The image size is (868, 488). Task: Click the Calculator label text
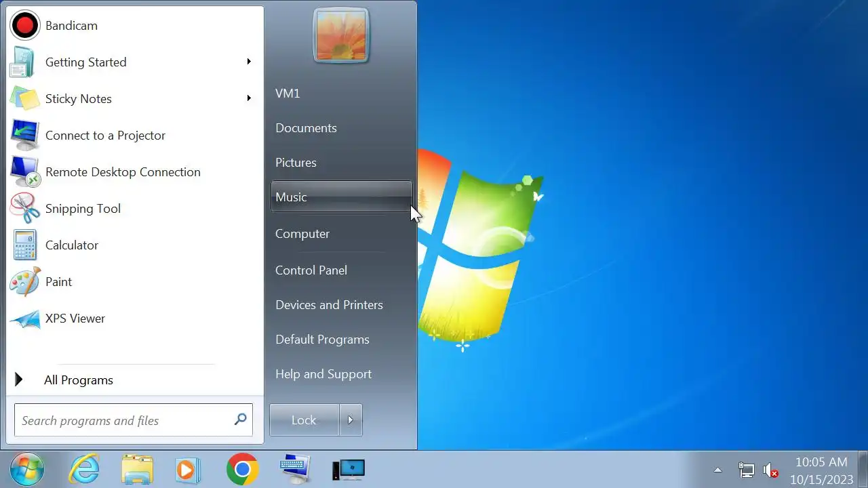[72, 245]
